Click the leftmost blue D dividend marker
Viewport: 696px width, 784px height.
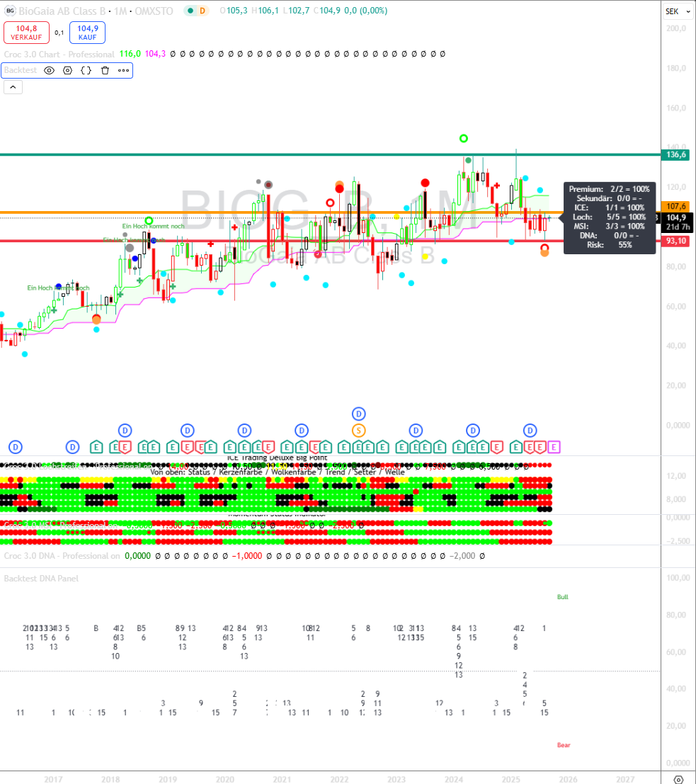click(16, 447)
